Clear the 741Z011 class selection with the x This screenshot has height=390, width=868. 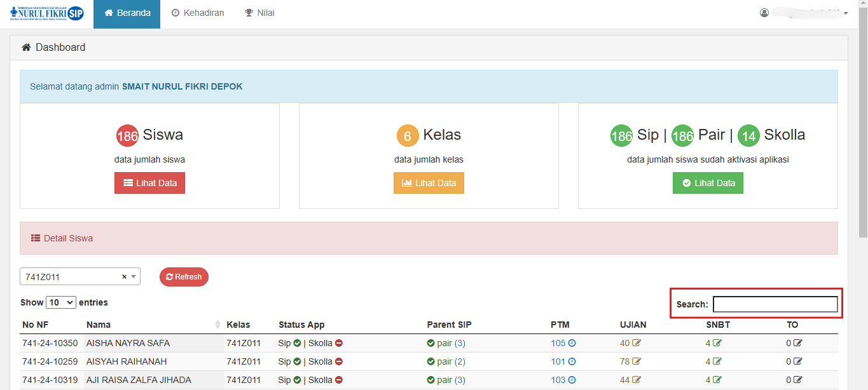tap(124, 277)
